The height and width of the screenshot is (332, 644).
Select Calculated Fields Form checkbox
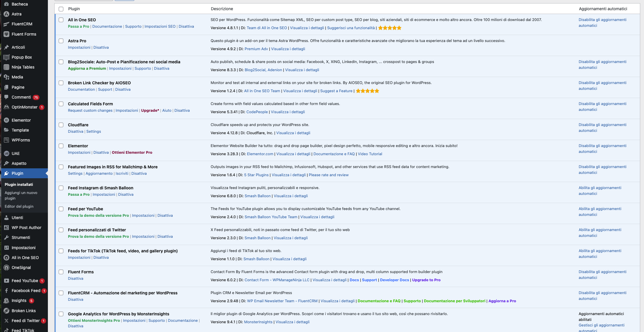pos(61,104)
